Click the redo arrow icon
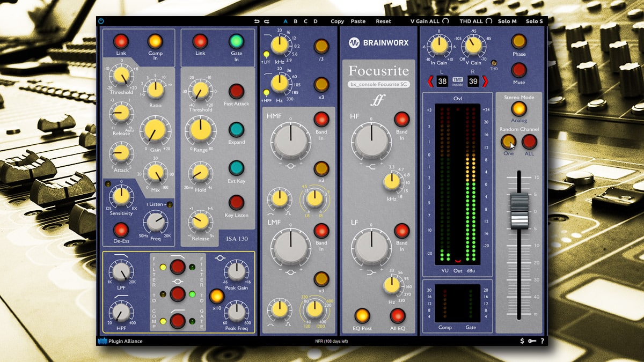 point(266,21)
